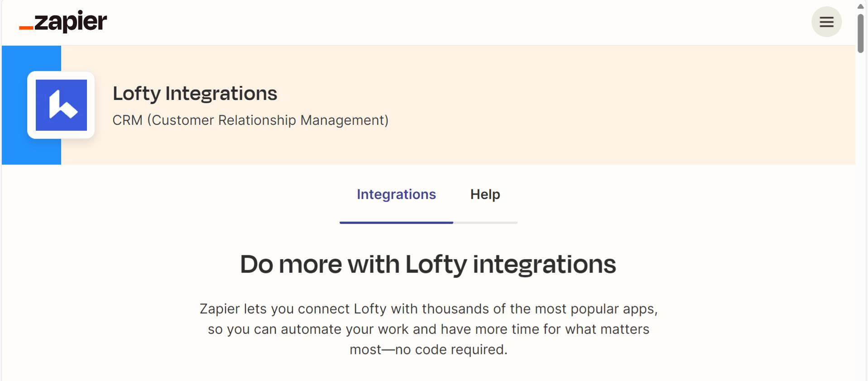This screenshot has width=868, height=381.
Task: Click the peach header banner background
Action: tap(589, 105)
